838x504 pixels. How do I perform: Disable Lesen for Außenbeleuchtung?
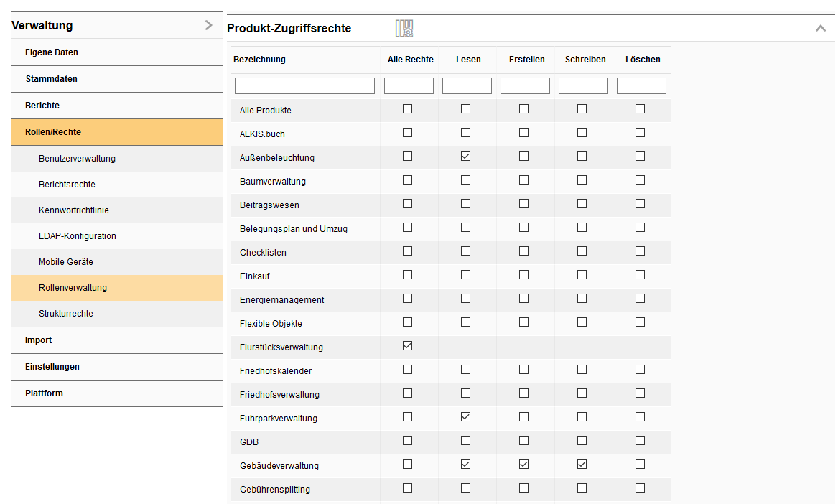[x=465, y=156]
